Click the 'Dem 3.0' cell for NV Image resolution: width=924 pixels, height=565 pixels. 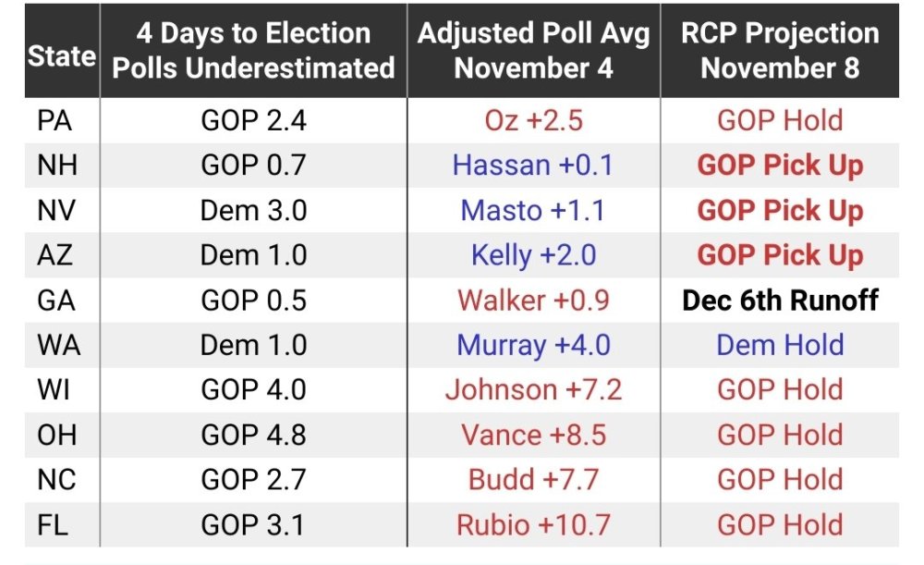coord(253,211)
